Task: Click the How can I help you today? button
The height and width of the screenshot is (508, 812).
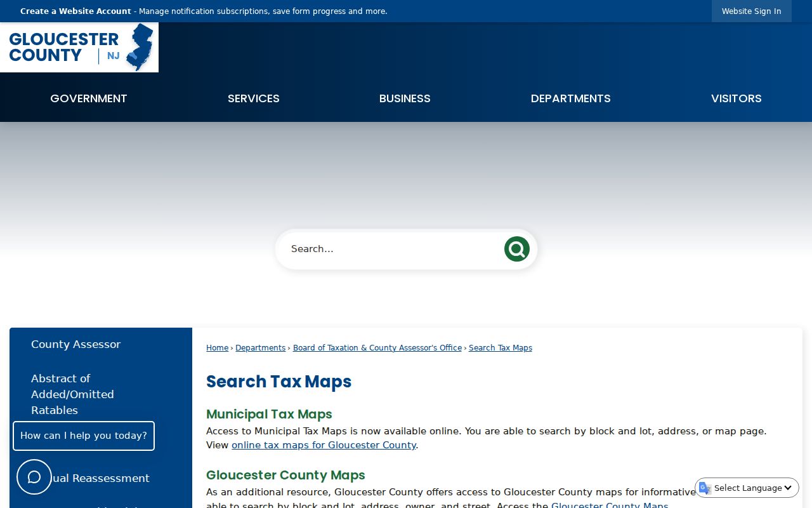Action: coord(84,436)
